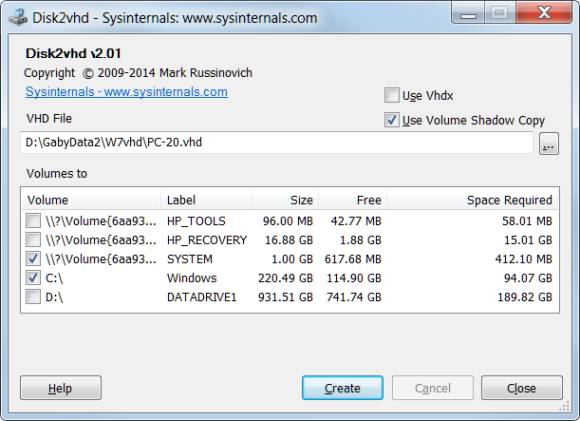Click the 42.77 MB free value

356,221
